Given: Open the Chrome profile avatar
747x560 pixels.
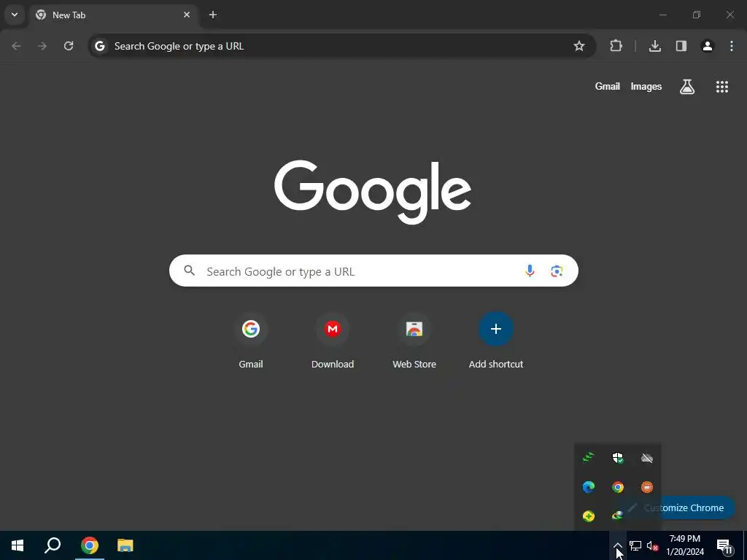Looking at the screenshot, I should 708,46.
